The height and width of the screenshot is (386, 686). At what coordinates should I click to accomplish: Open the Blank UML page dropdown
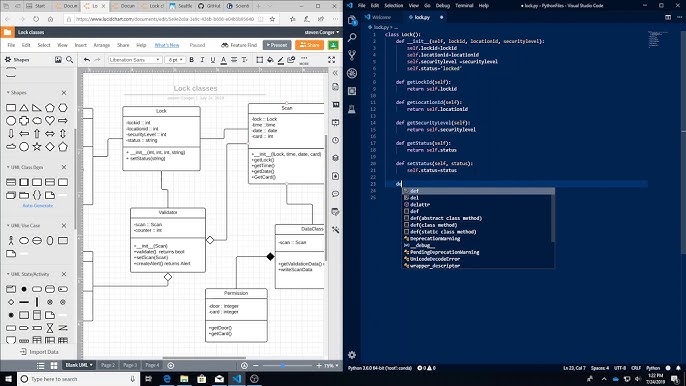click(79, 365)
